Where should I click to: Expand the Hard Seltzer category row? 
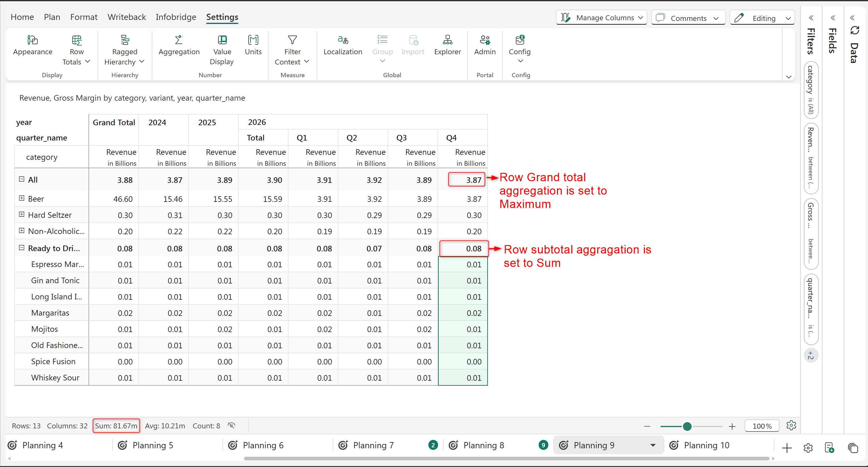tap(21, 214)
